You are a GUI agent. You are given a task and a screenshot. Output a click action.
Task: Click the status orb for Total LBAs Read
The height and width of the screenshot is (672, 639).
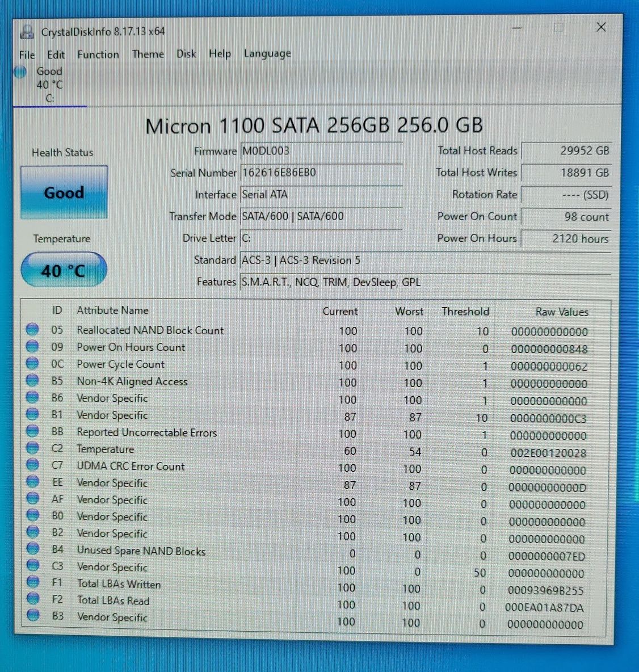point(33,598)
